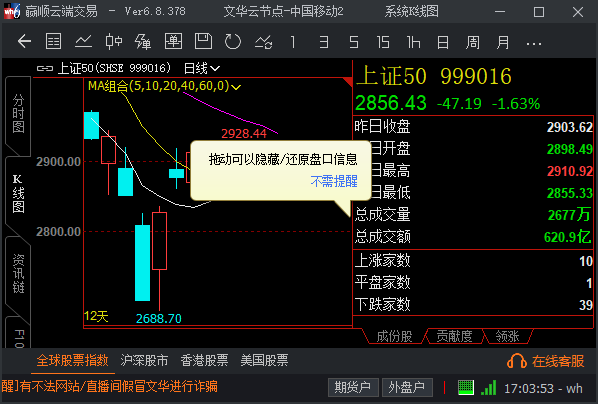Viewport: 598px width, 404px height.
Task: Click 不需提醒 link in tooltip
Action: pyautogui.click(x=334, y=181)
